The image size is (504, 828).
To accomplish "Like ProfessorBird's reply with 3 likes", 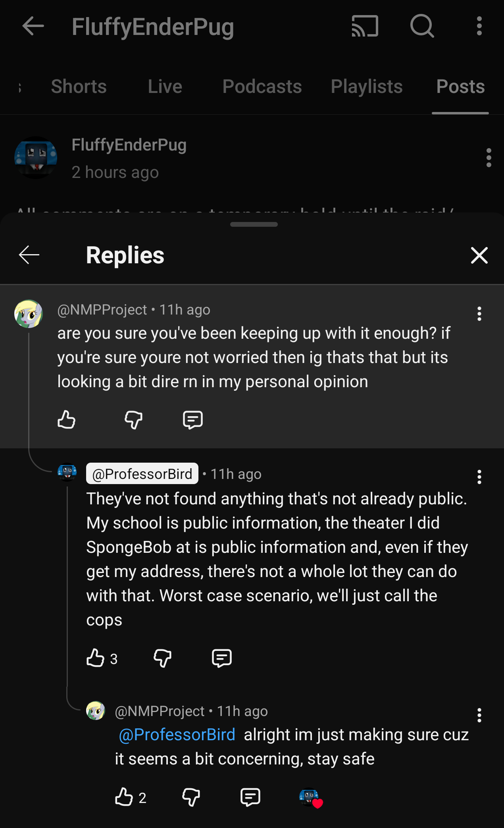I will coord(96,658).
